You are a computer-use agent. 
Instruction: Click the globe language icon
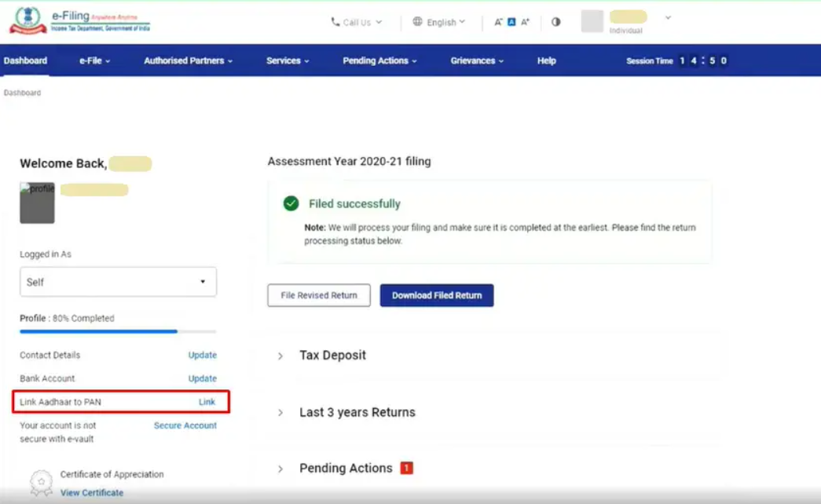coord(417,22)
